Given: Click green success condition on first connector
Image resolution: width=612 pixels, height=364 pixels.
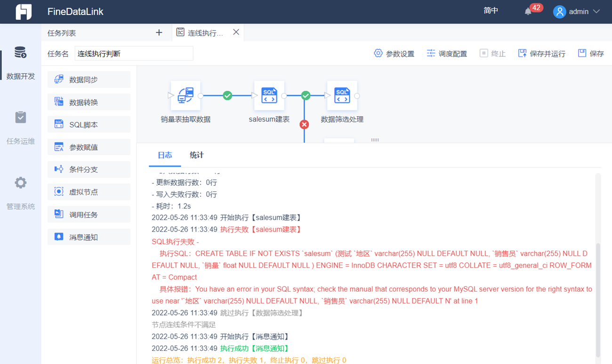Looking at the screenshot, I should (x=227, y=95).
